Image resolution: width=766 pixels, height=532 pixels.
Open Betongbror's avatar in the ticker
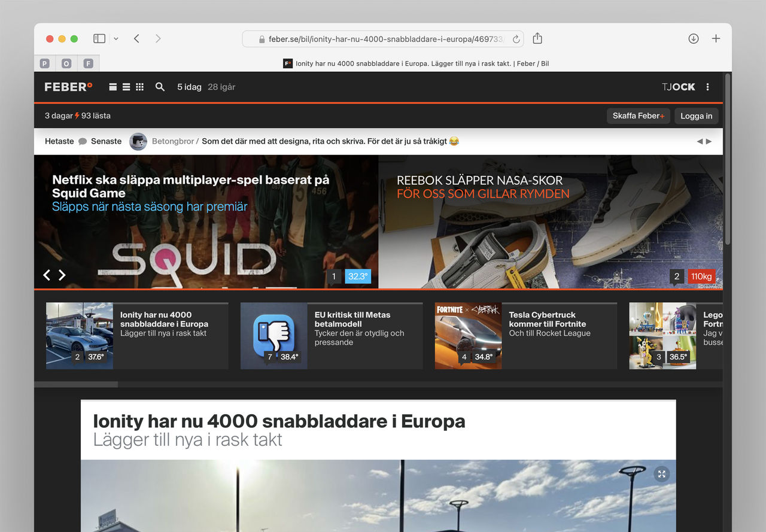(138, 141)
